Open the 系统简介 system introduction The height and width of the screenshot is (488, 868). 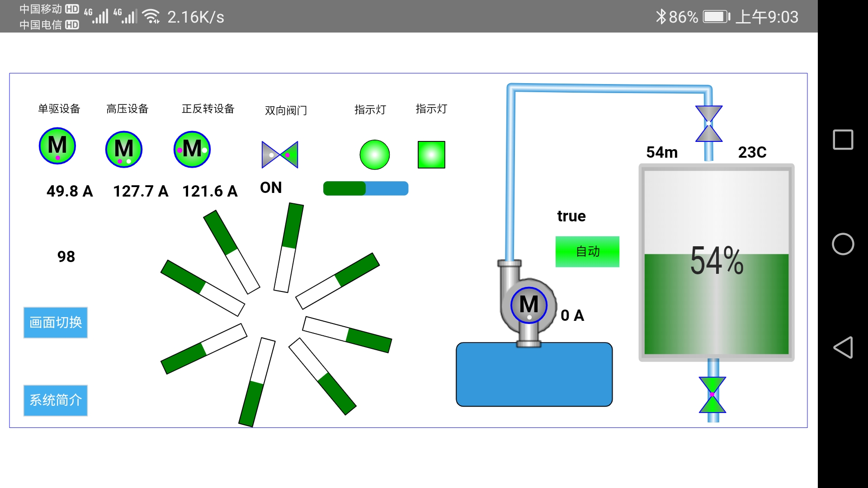tap(56, 400)
